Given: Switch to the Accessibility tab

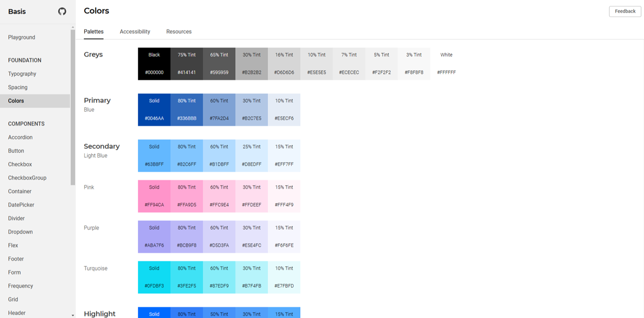Looking at the screenshot, I should coord(135,31).
